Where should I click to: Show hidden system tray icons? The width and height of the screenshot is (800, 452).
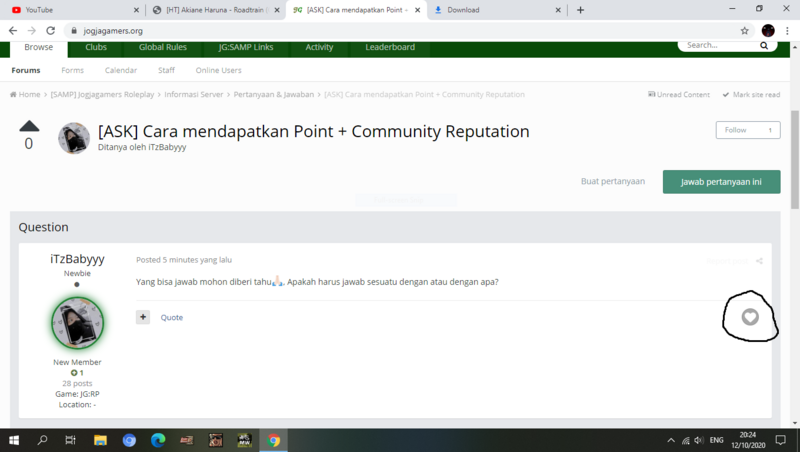pos(671,440)
